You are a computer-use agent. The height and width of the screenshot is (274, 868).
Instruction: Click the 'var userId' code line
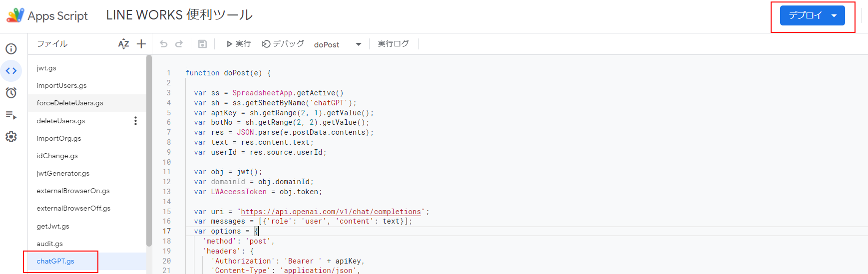point(260,152)
